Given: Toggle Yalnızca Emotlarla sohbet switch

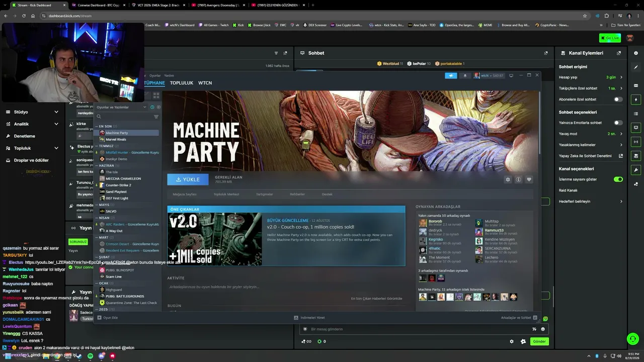Looking at the screenshot, I should point(618,123).
